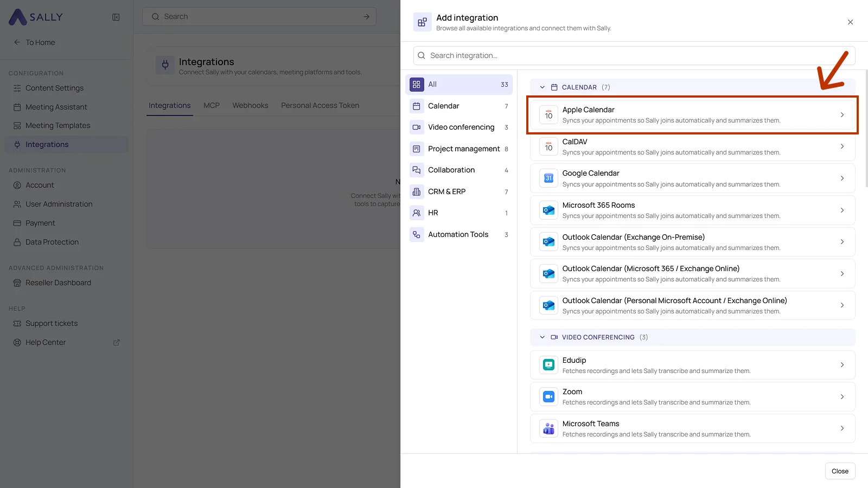Image resolution: width=868 pixels, height=488 pixels.
Task: Filter by Collaboration category
Action: point(459,170)
